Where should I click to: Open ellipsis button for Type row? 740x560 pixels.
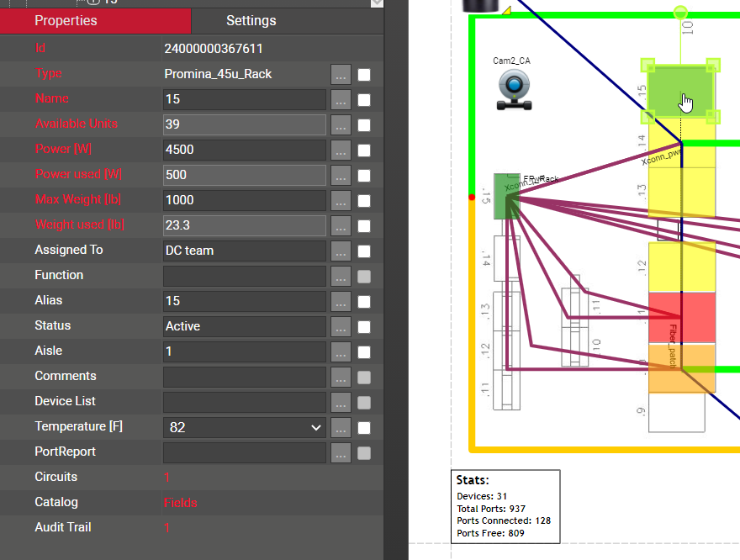341,75
